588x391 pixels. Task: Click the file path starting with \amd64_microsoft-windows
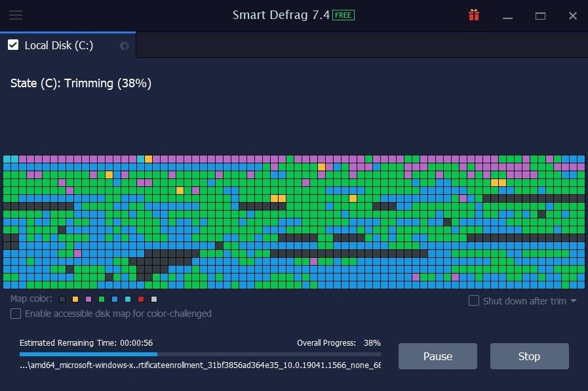click(200, 365)
